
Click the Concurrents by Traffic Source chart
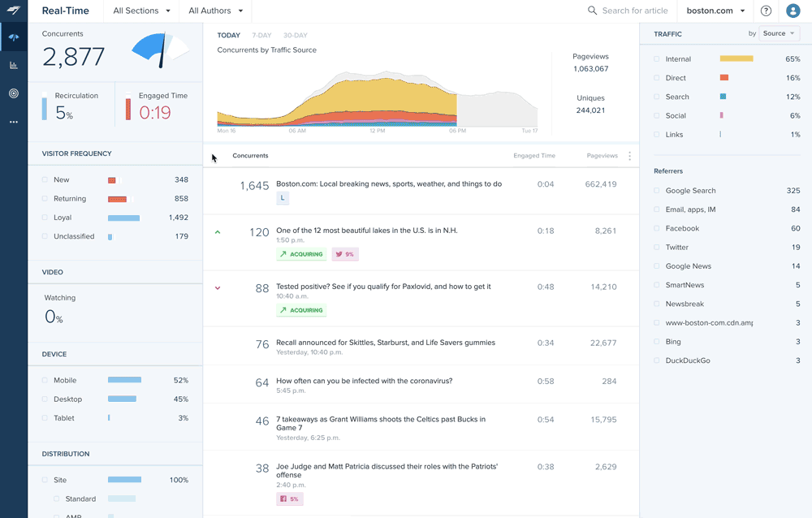pos(377,99)
